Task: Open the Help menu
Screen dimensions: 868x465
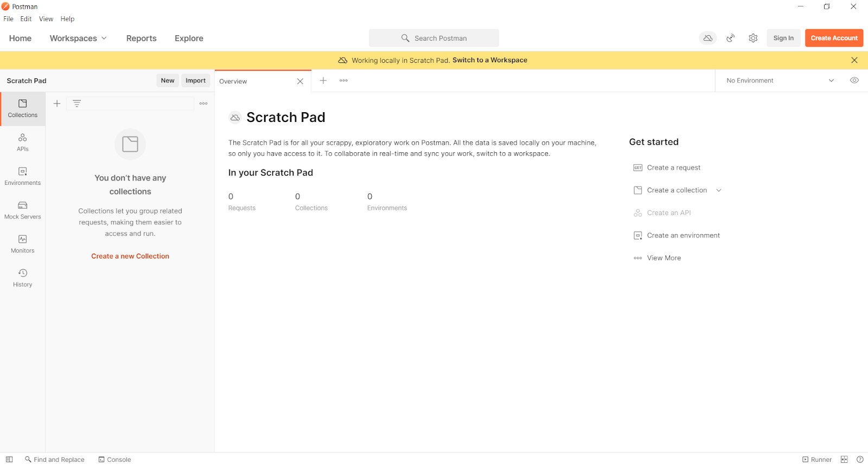Action: click(67, 19)
